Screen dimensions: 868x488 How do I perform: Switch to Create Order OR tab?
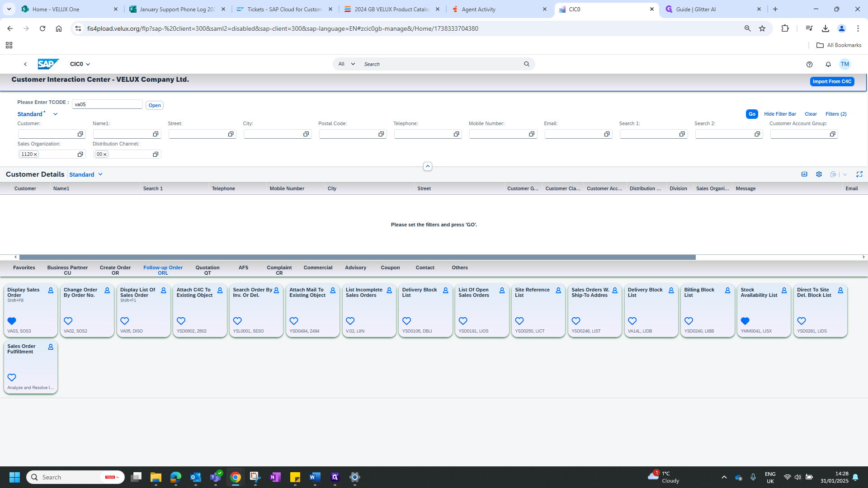click(x=115, y=270)
